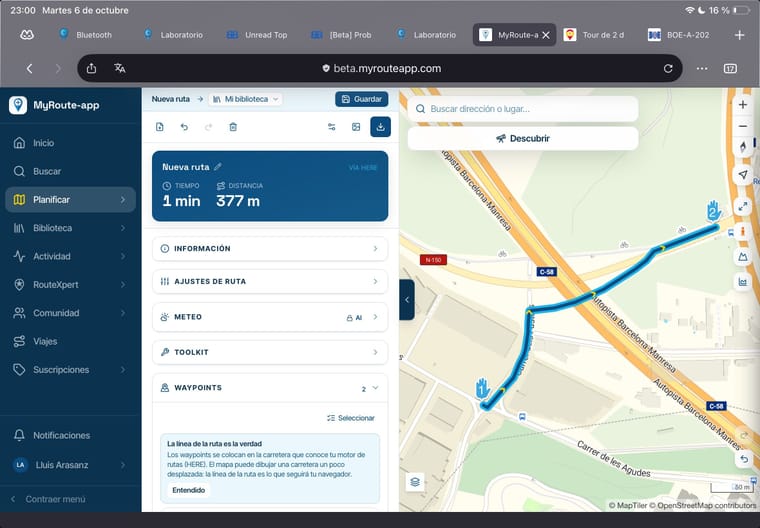This screenshot has height=528, width=760.
Task: Click the terrain mountain map icon
Action: tap(743, 257)
